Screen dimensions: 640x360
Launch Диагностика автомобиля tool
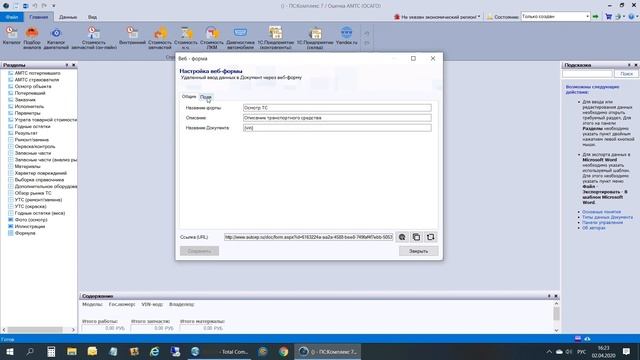[240, 38]
